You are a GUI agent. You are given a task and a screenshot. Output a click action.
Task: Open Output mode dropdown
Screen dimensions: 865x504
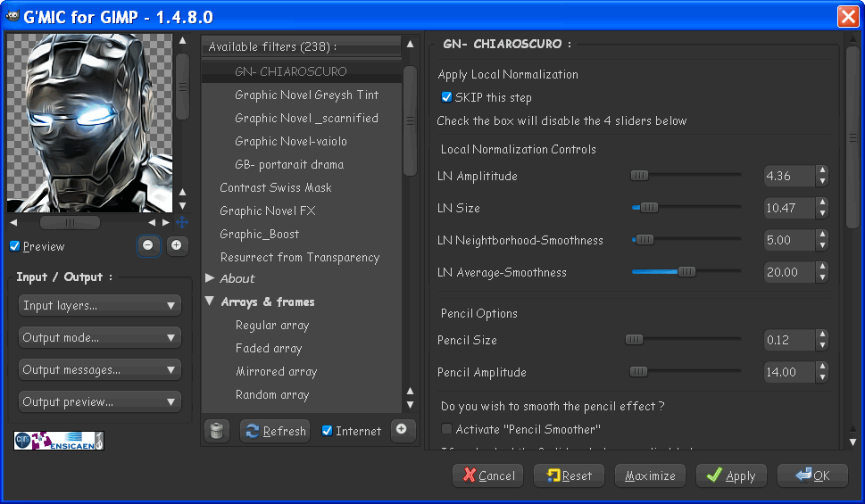pyautogui.click(x=100, y=337)
